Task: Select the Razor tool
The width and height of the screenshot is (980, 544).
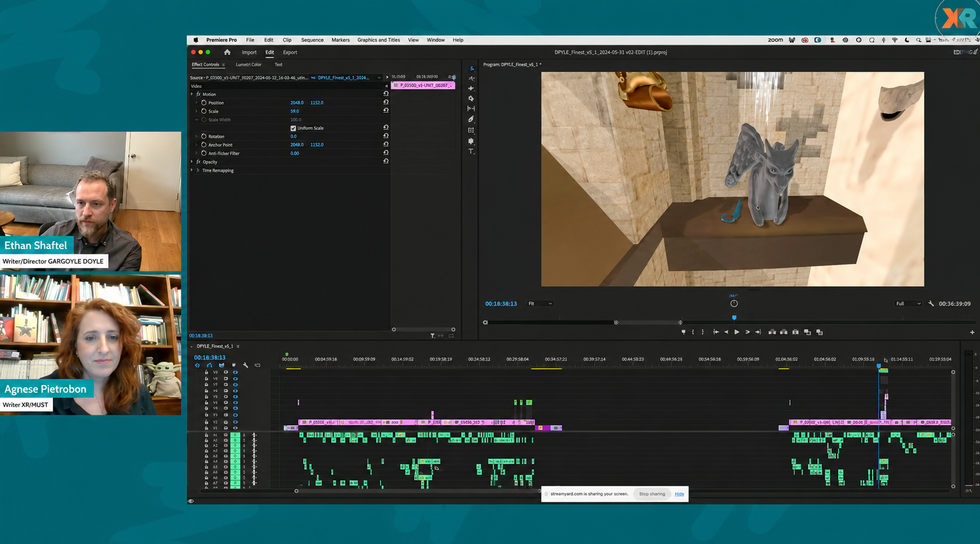Action: [x=471, y=98]
